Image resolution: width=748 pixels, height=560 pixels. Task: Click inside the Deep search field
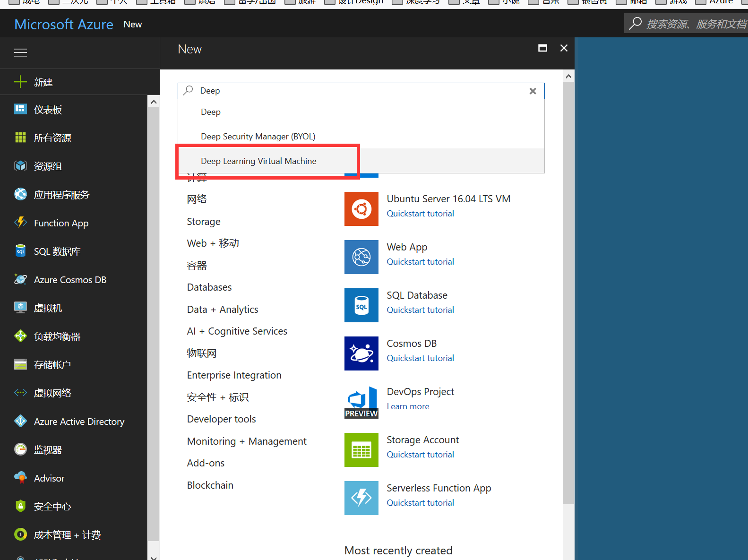point(361,91)
